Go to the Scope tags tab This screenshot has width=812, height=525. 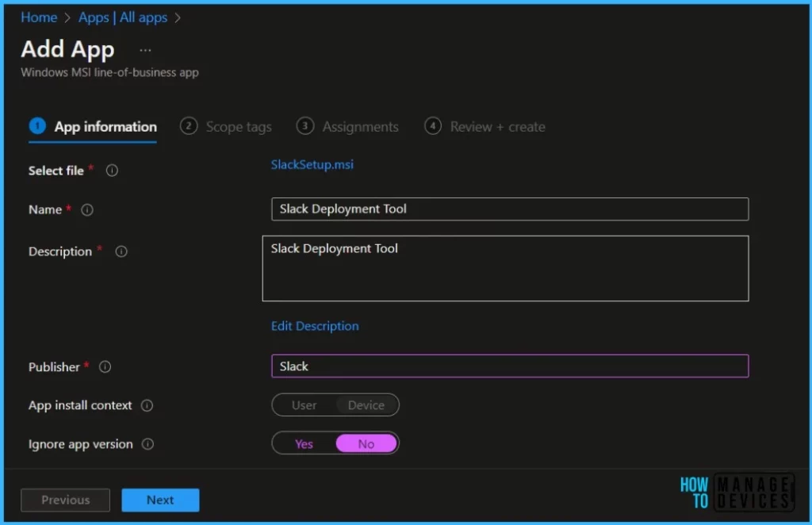pos(226,127)
